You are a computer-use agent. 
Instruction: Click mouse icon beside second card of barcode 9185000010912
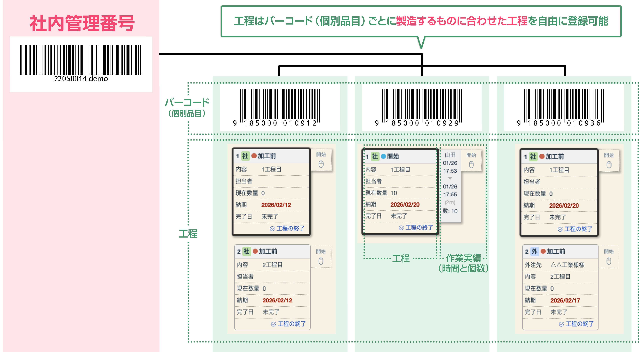(321, 261)
